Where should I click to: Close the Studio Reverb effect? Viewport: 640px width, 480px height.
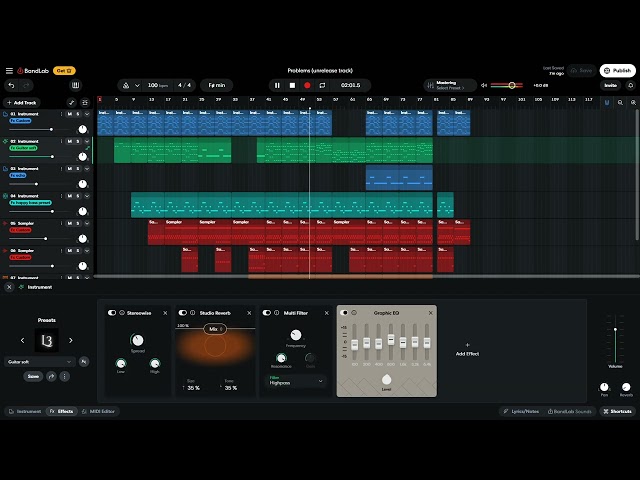pyautogui.click(x=249, y=313)
